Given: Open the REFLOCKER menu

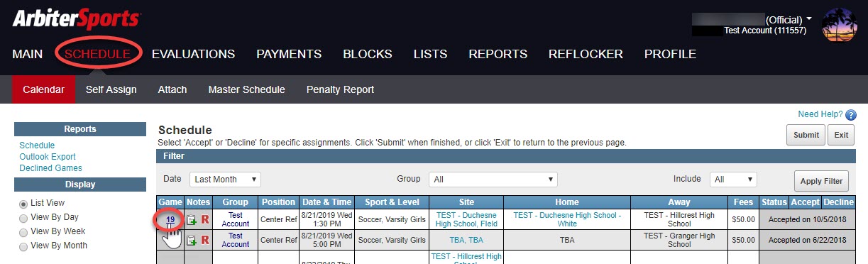Looking at the screenshot, I should (x=586, y=54).
